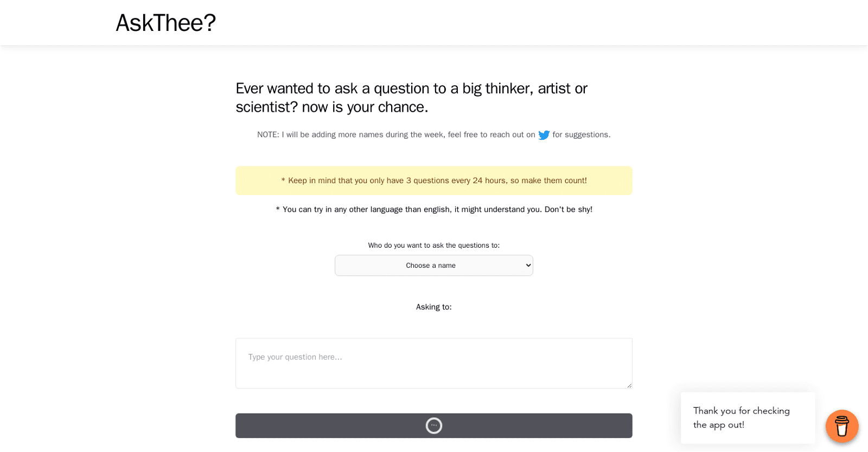
Task: Click the yellow 3-questions-per-day notice banner
Action: [x=433, y=180]
